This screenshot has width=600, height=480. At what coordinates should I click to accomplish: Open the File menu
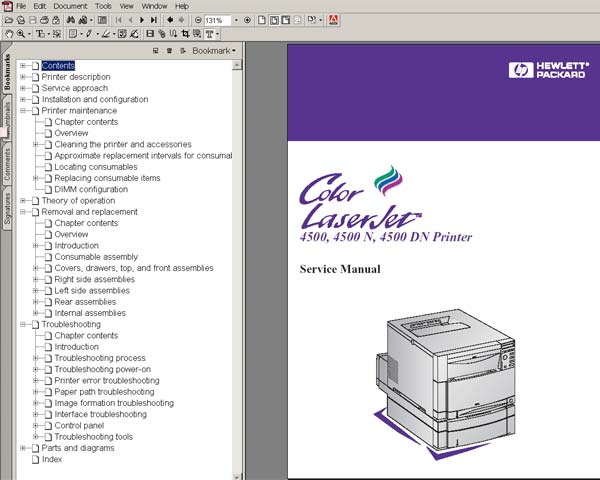click(21, 6)
